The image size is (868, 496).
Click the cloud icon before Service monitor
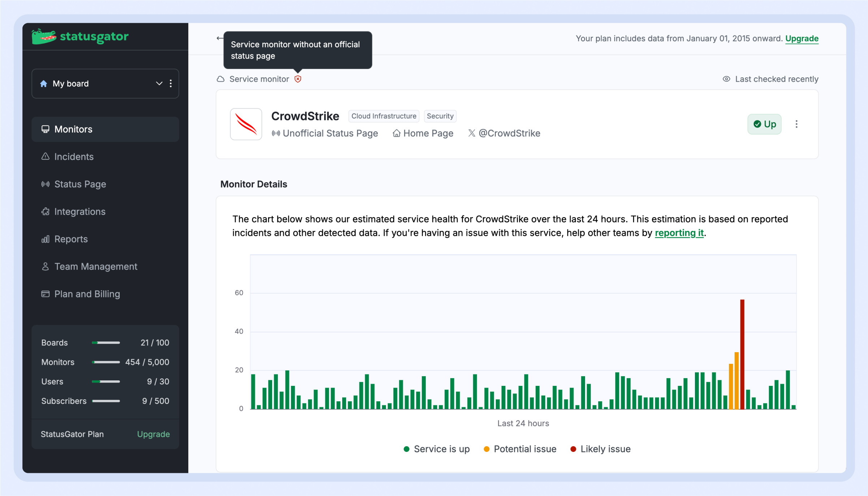coord(221,79)
